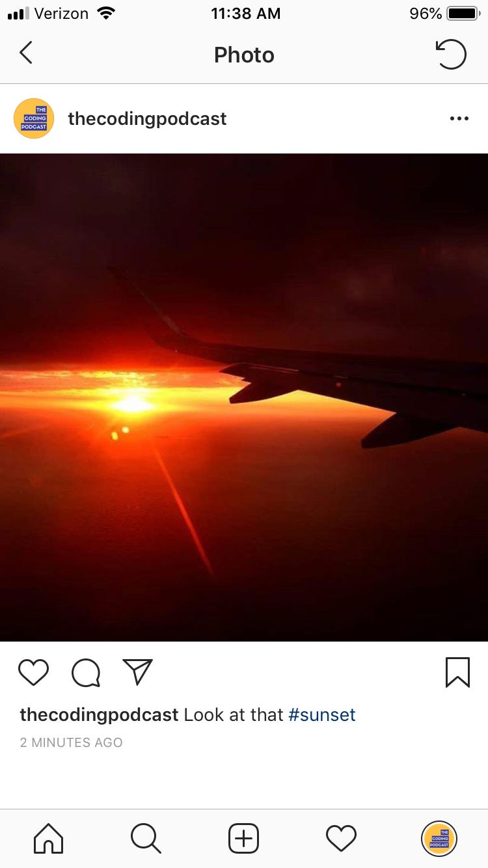Tap the refresh arrow icon
The image size is (488, 868).
[451, 54]
